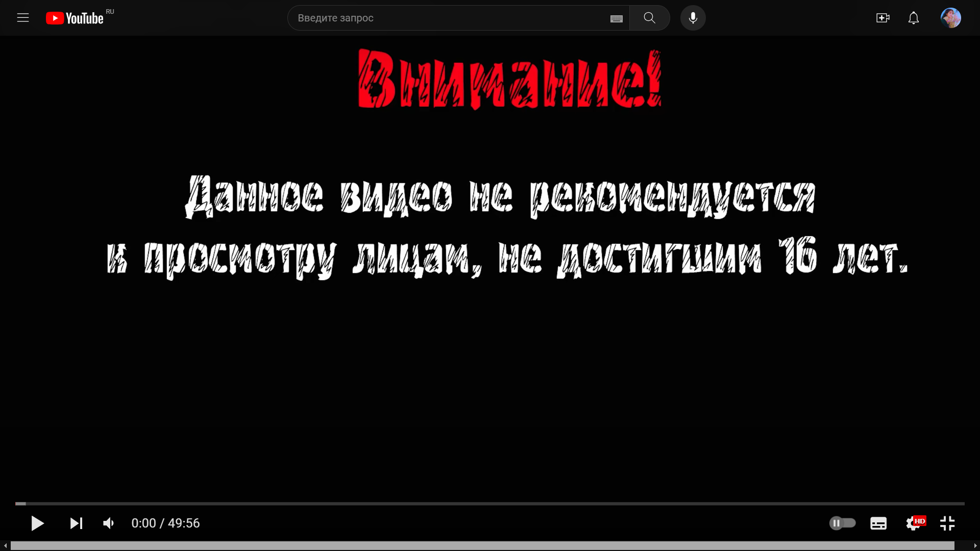Screen dimensions: 980x551
Task: Start voice search with microphone
Action: [693, 18]
